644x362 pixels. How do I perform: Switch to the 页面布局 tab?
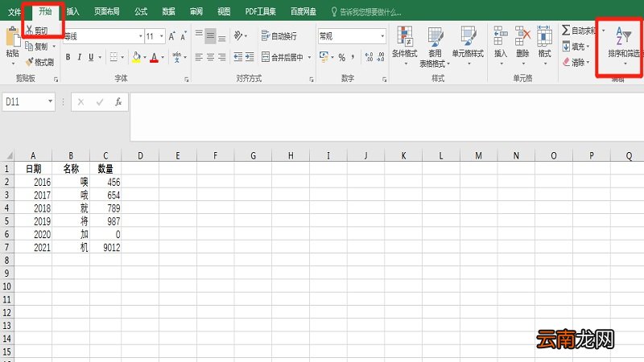(107, 11)
